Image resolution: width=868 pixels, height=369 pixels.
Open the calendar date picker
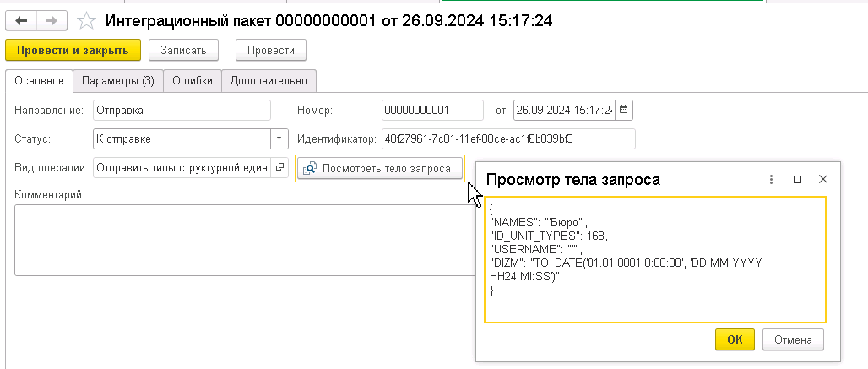tap(623, 110)
